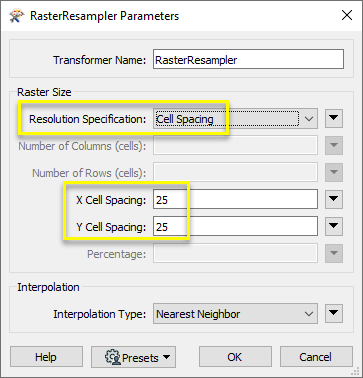Click the Number of Columns field
The image size is (363, 378).
pos(235,146)
